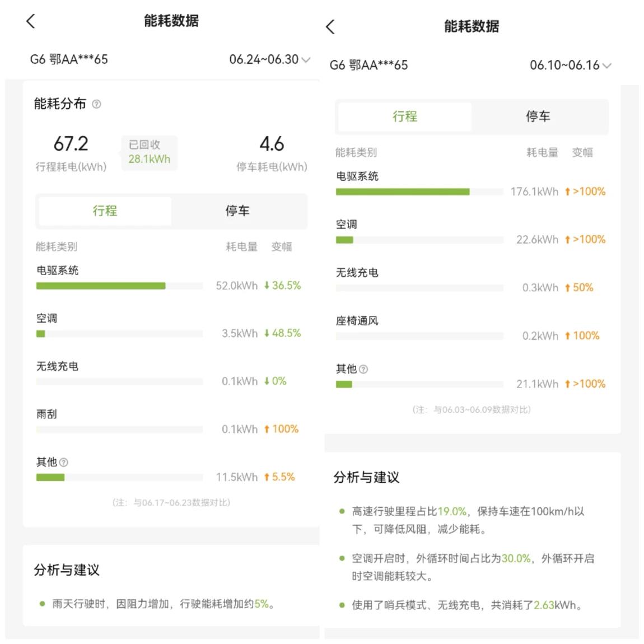Tap the 电驱系统 52.0kWh progress bar
Screen dimensions: 644x644
tap(101, 286)
